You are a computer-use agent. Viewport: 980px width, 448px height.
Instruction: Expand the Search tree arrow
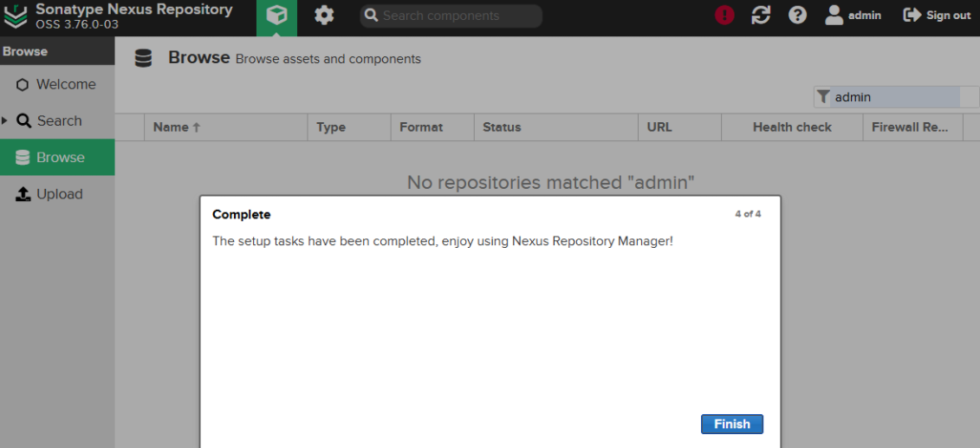coord(5,120)
